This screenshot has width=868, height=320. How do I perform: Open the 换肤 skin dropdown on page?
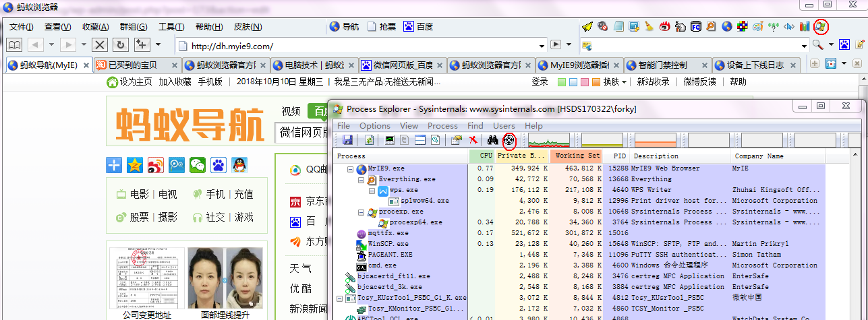(x=614, y=82)
